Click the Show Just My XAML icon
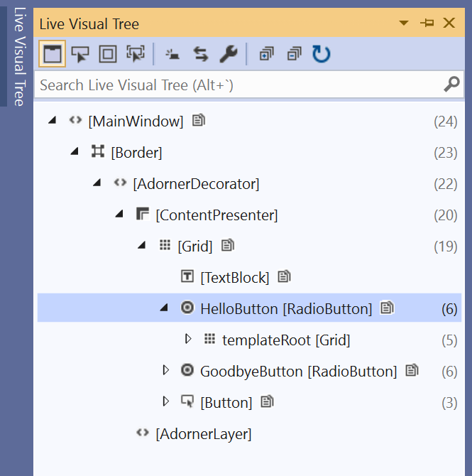 tap(172, 55)
